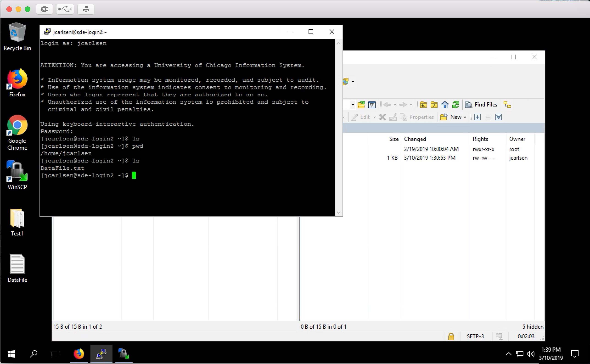Click the 5 hidden status text
Viewport: 590px width, 364px height.
(533, 327)
